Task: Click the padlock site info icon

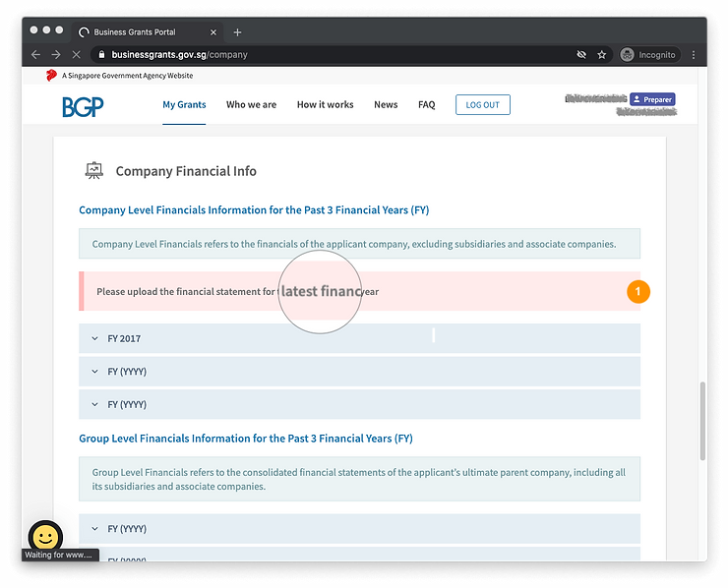Action: (101, 54)
